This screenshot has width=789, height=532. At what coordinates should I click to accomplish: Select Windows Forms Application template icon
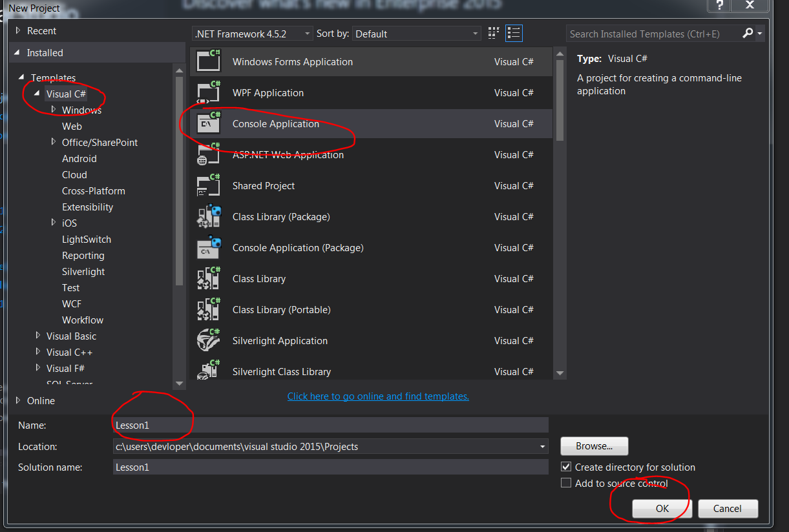[209, 60]
